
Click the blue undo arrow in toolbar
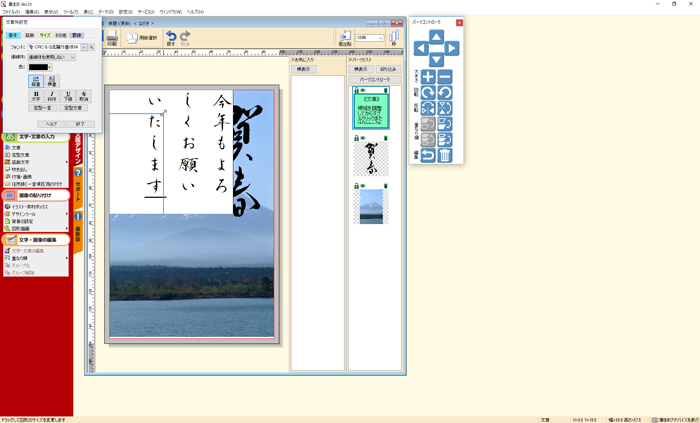click(171, 37)
